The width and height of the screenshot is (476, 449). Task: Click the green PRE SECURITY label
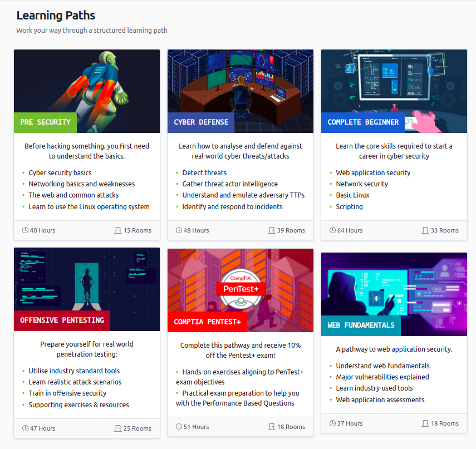(x=45, y=122)
